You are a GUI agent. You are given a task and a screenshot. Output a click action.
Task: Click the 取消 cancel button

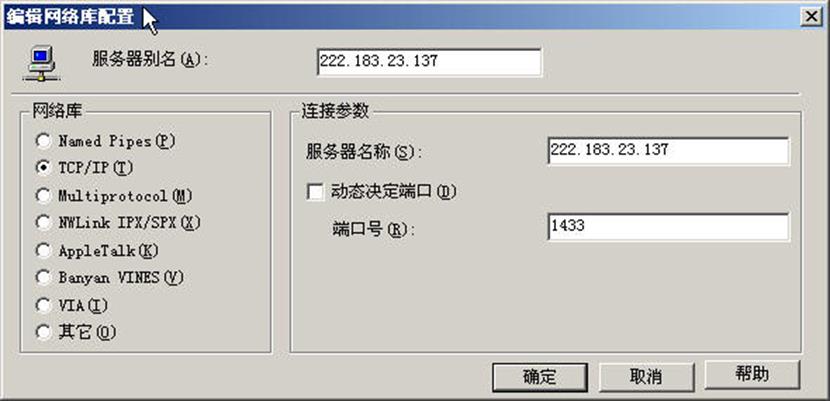coord(646,377)
